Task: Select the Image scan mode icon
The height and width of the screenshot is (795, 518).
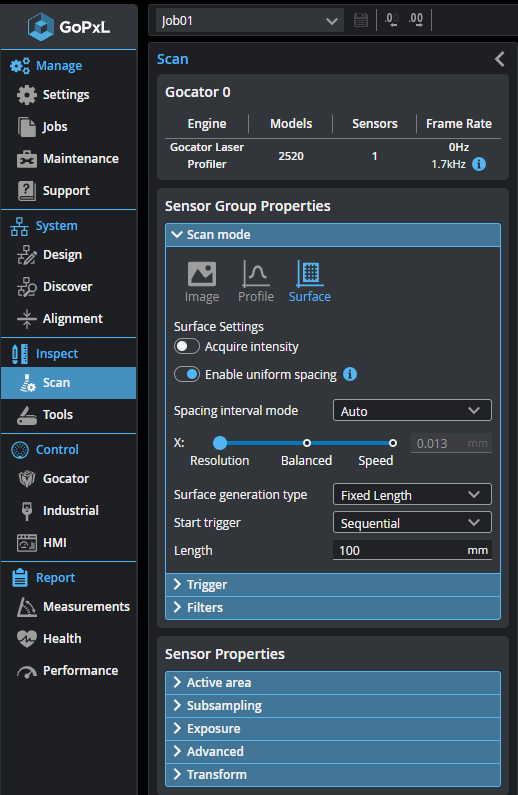Action: tap(202, 274)
